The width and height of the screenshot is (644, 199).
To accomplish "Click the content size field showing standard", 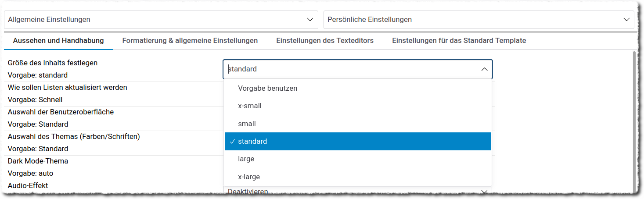I will [351, 69].
